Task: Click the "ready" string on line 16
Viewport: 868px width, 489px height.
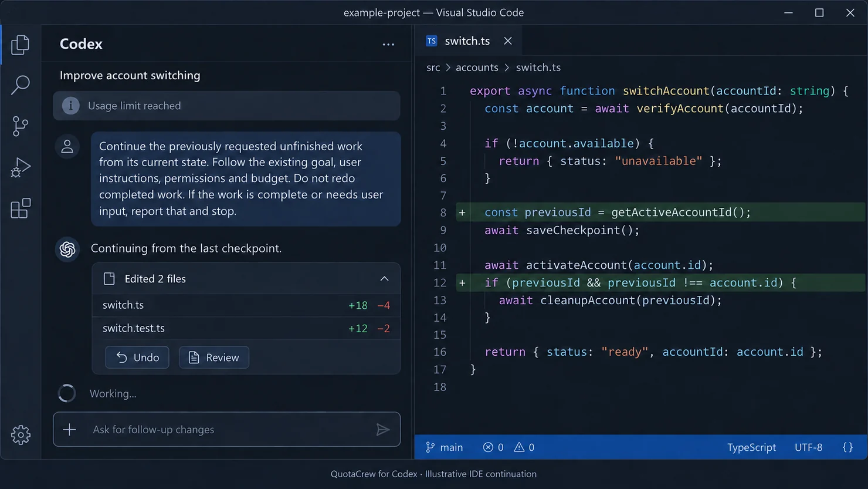Action: [x=625, y=352]
